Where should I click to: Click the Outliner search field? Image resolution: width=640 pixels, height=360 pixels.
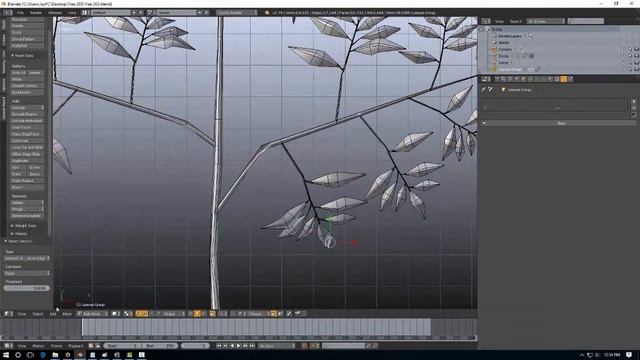point(586,21)
